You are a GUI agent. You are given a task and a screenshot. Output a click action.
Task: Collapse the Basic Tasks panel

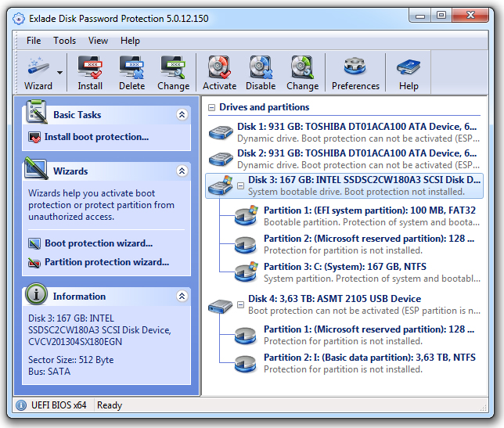tap(182, 115)
